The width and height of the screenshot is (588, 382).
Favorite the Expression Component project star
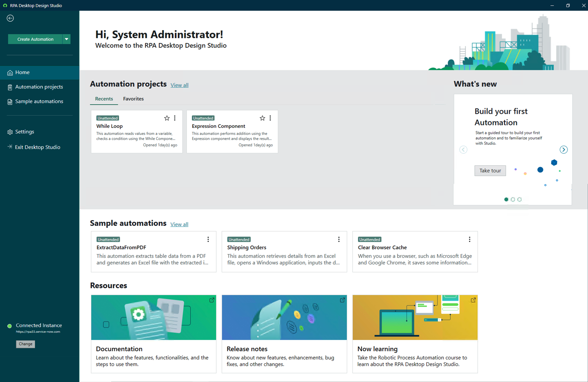[262, 118]
